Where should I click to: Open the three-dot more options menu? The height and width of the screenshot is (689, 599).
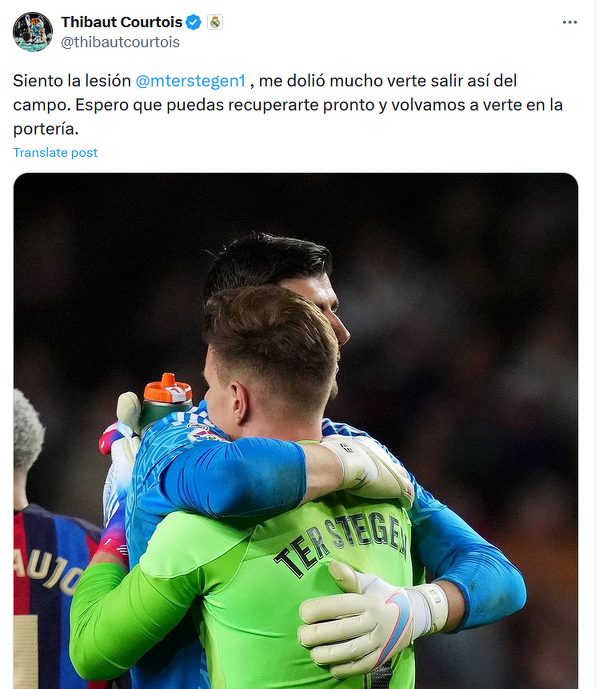pyautogui.click(x=570, y=22)
